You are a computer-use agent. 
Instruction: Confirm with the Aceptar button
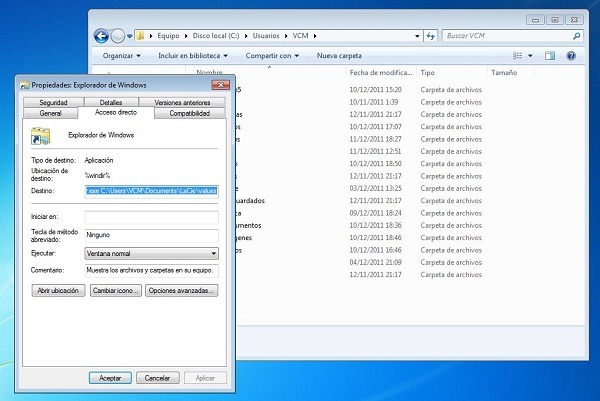pos(110,378)
